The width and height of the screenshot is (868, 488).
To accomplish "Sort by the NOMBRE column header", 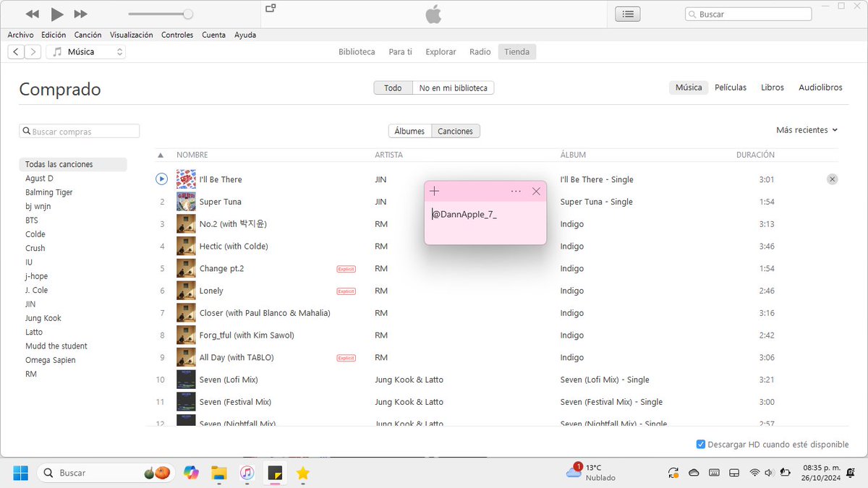I will [x=192, y=155].
